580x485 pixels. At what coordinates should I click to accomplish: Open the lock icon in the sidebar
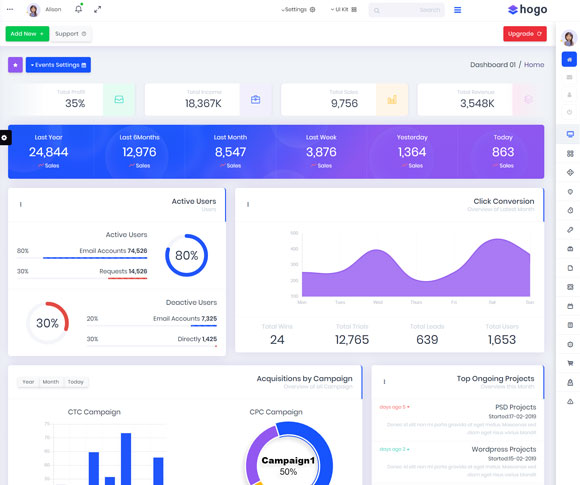(570, 383)
